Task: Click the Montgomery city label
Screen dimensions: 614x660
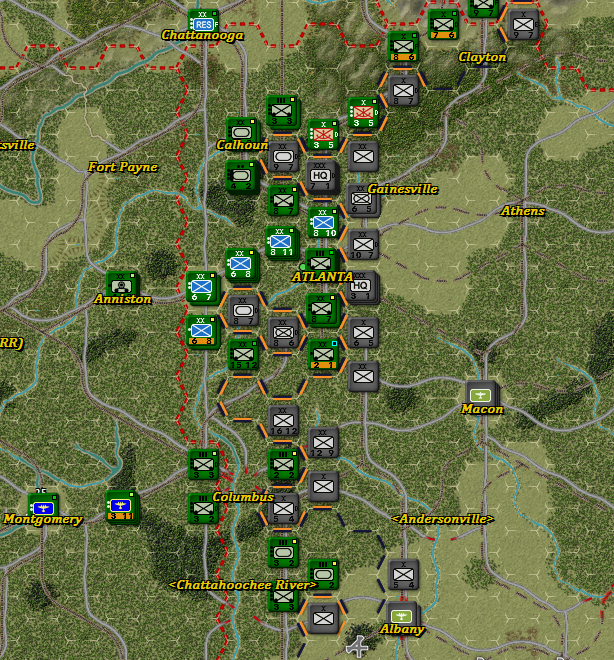Action: [43, 519]
